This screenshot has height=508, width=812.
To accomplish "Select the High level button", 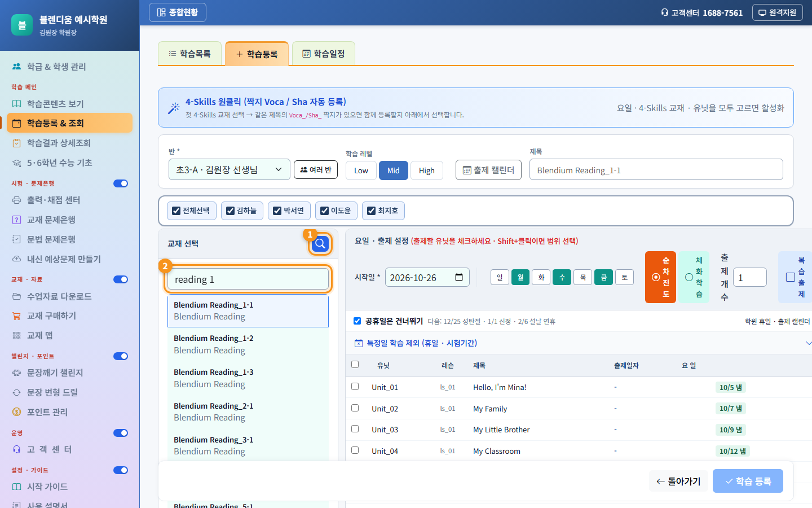I will tap(427, 170).
